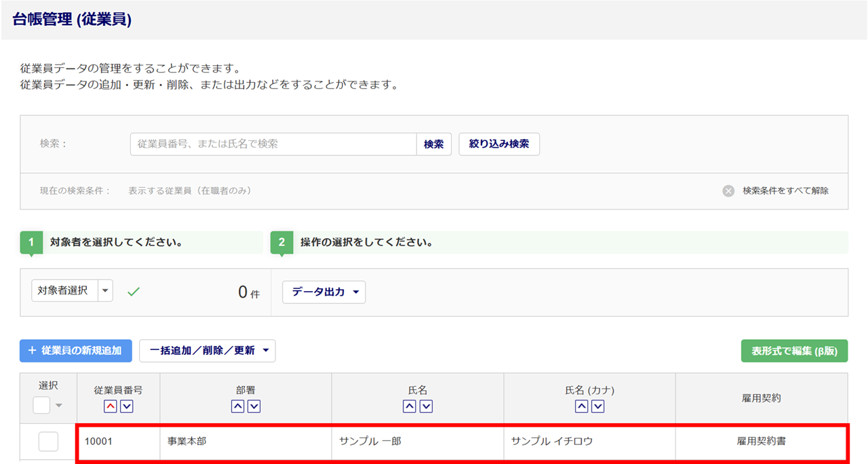
Task: Open the 対象者選択 dropdown
Action: coord(105,290)
